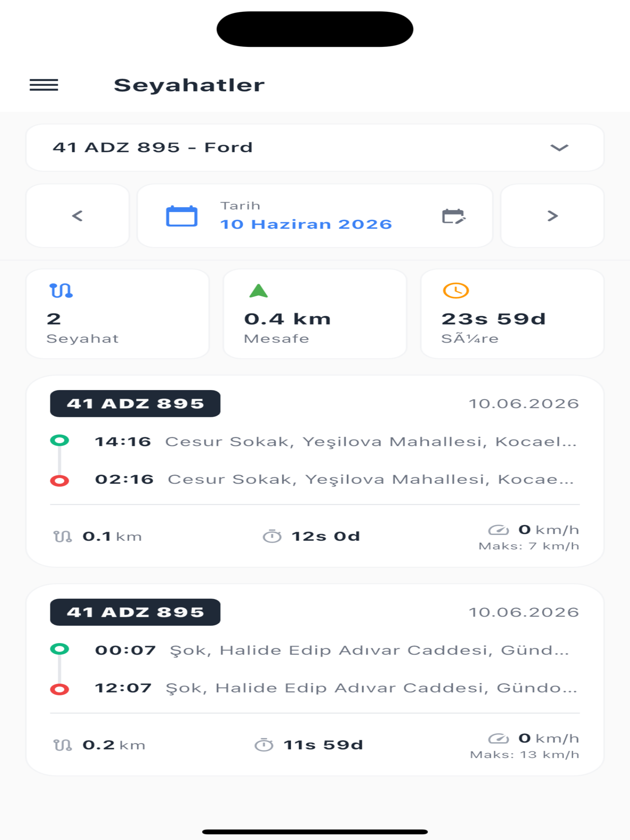630x840 pixels.
Task: Click the stopwatch icon beside 12s 0d
Action: [x=272, y=536]
